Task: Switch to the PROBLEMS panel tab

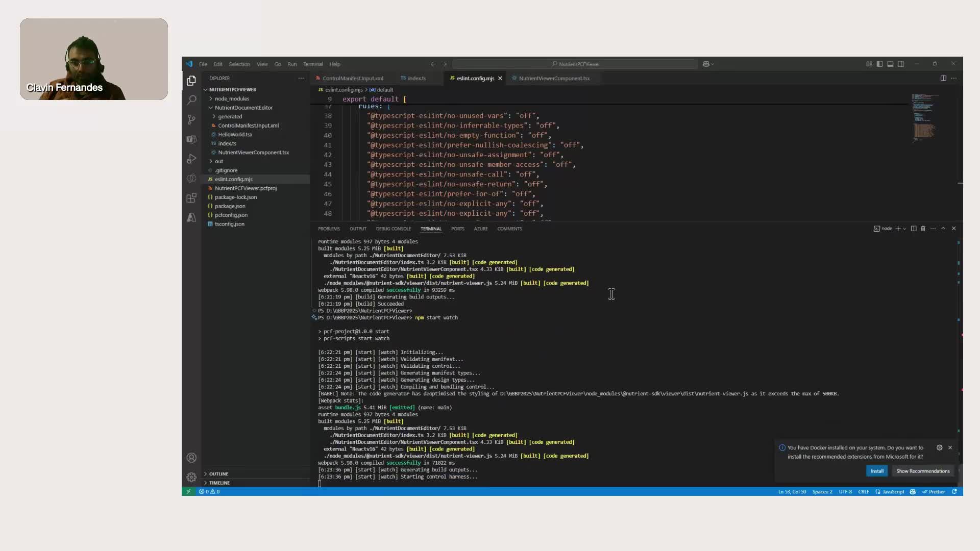Action: [329, 229]
